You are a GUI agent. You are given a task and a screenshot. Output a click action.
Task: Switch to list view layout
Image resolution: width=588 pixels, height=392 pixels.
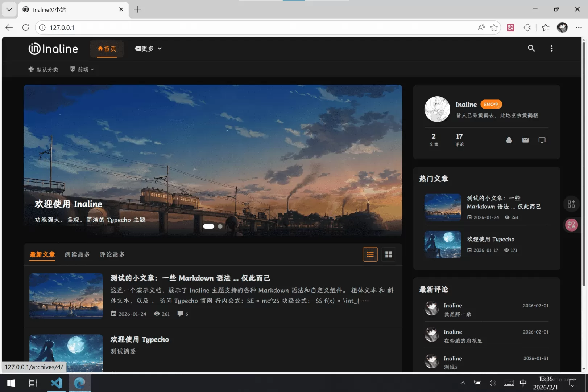coord(370,254)
